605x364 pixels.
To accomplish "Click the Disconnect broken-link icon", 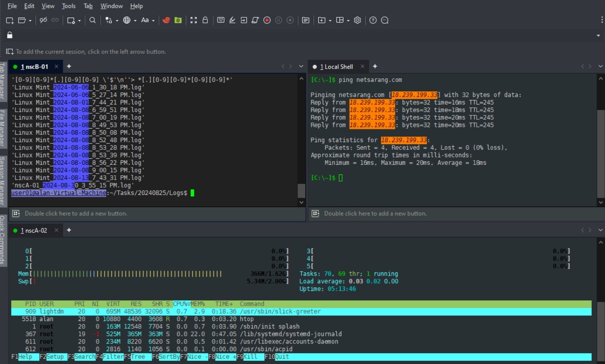I will [43, 20].
